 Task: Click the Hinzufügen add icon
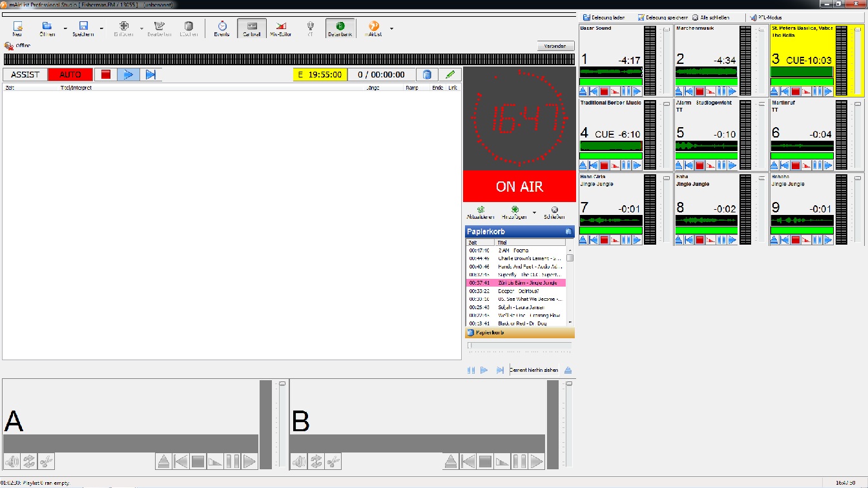click(x=513, y=210)
